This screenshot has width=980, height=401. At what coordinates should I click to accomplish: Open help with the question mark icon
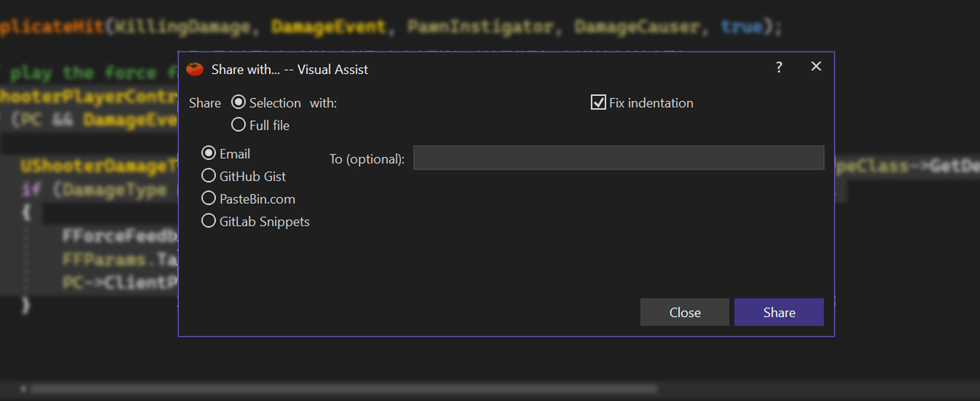click(x=779, y=68)
